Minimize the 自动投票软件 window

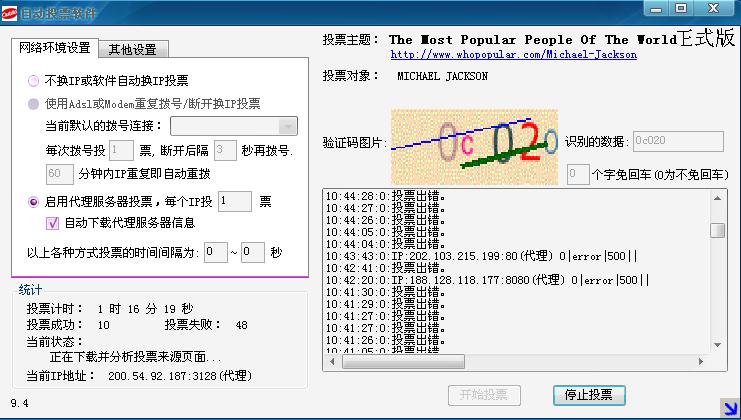(x=656, y=9)
